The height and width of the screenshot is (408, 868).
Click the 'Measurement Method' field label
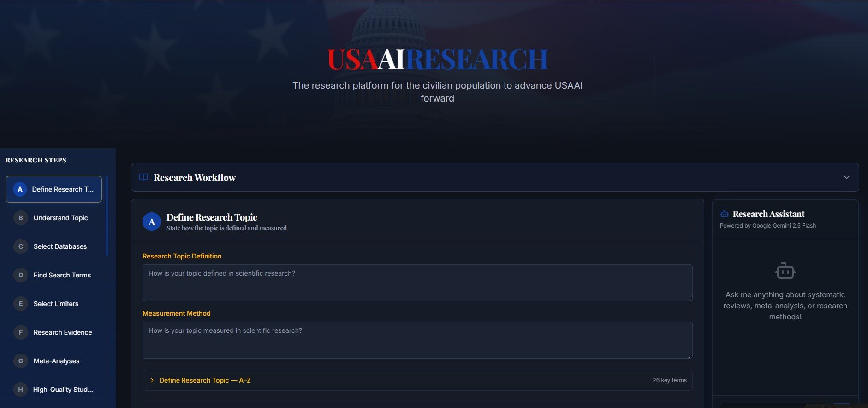point(176,313)
